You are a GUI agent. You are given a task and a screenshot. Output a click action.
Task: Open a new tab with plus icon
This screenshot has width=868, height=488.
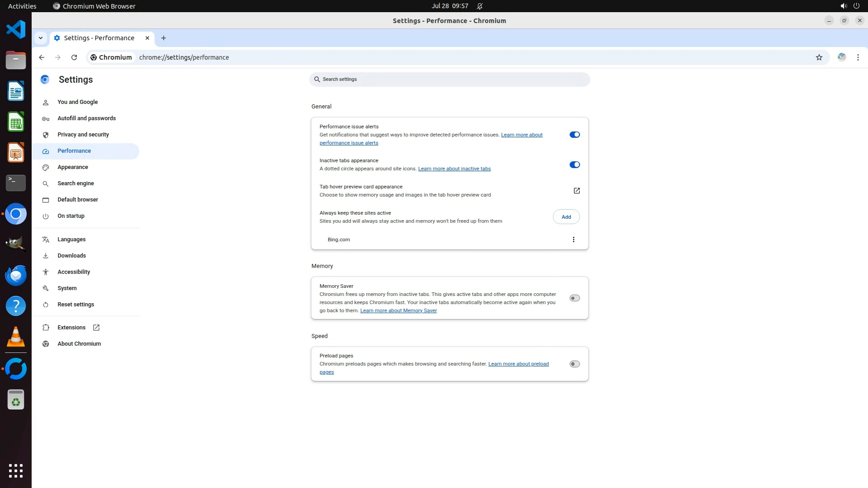164,38
